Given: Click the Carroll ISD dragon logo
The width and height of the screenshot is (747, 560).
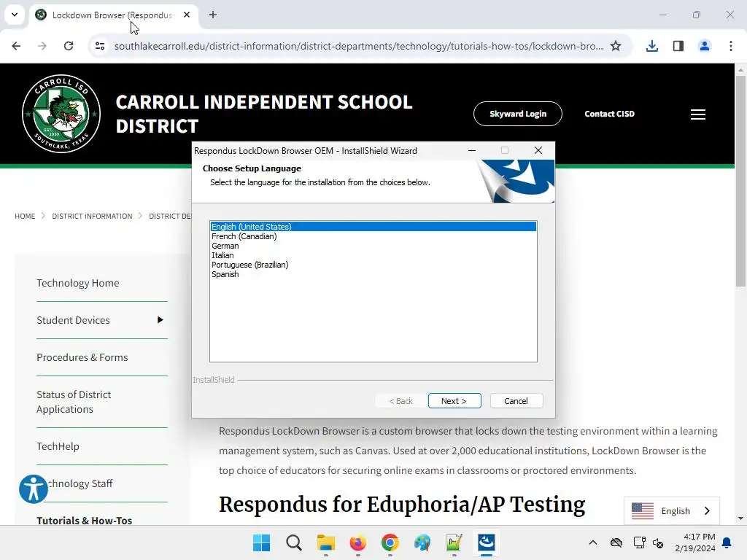Looking at the screenshot, I should (x=61, y=113).
